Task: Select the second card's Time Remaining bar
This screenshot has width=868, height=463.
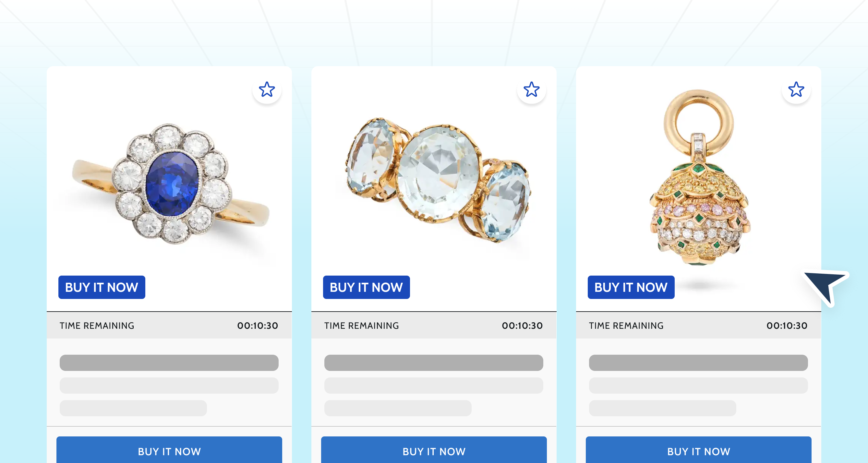Action: pos(434,326)
